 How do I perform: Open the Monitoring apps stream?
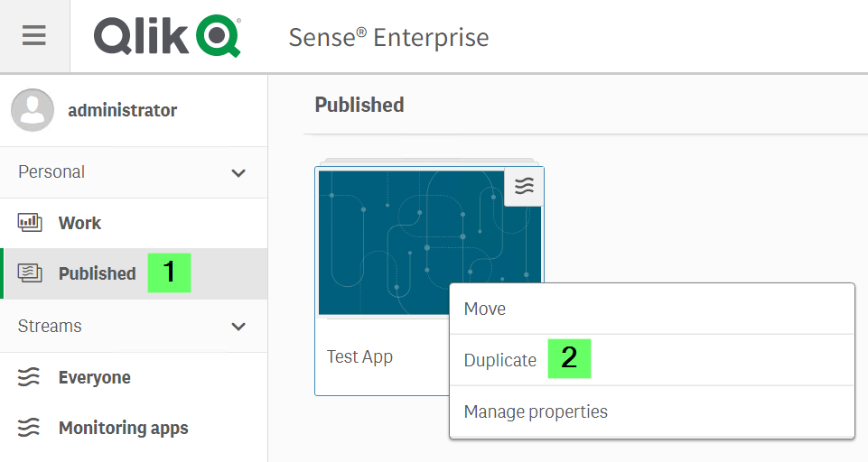(134, 428)
